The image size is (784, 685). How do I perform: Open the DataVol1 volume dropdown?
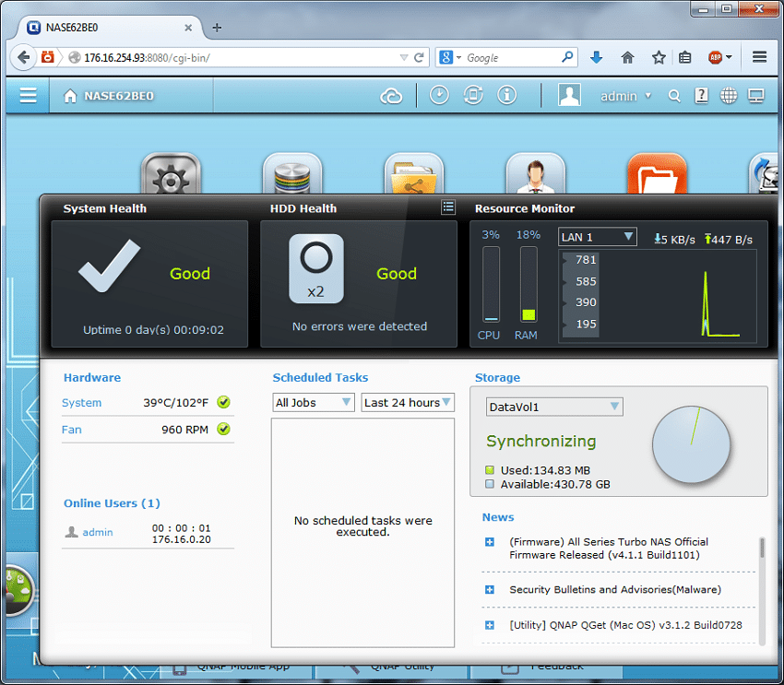[554, 407]
